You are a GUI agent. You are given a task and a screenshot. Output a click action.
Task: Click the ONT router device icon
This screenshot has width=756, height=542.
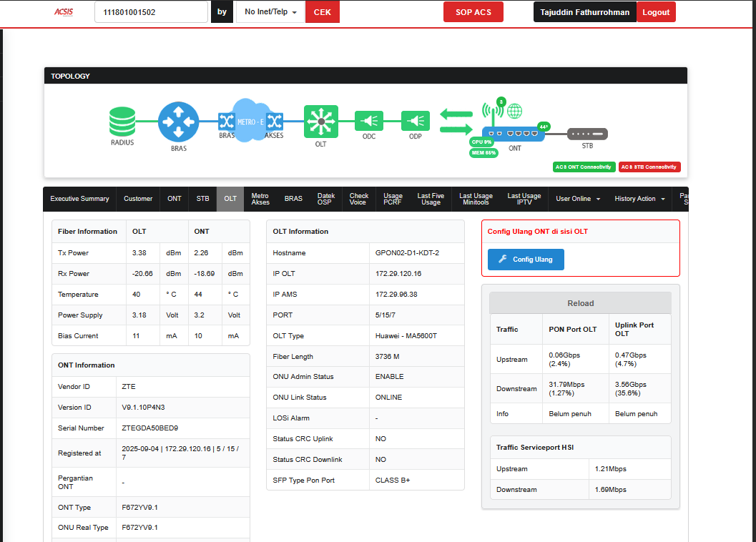(x=513, y=134)
